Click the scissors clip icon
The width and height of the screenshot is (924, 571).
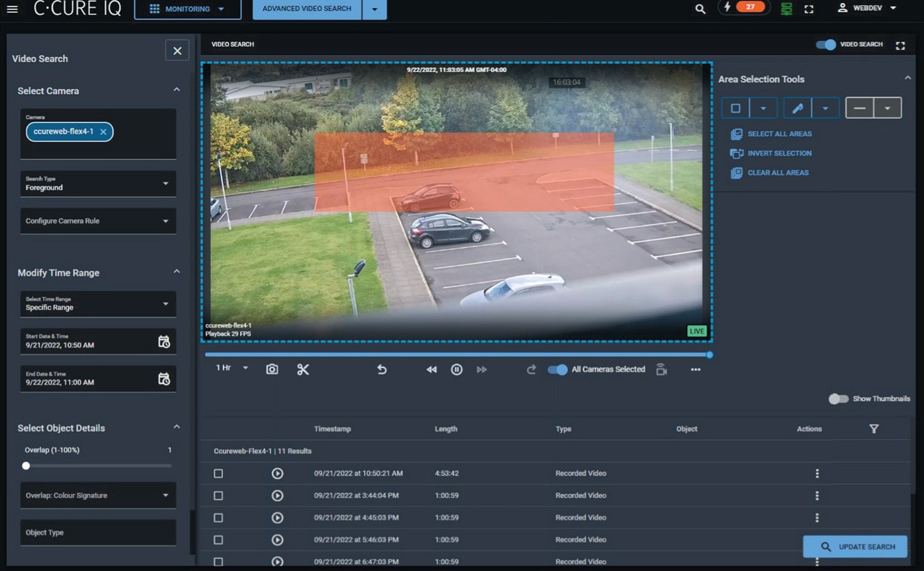303,369
